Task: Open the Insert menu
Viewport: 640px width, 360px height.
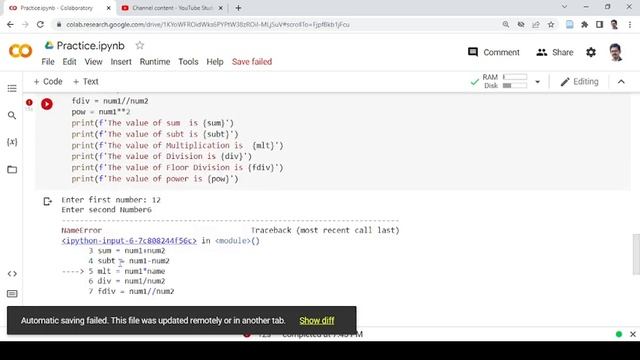Action: (x=121, y=62)
